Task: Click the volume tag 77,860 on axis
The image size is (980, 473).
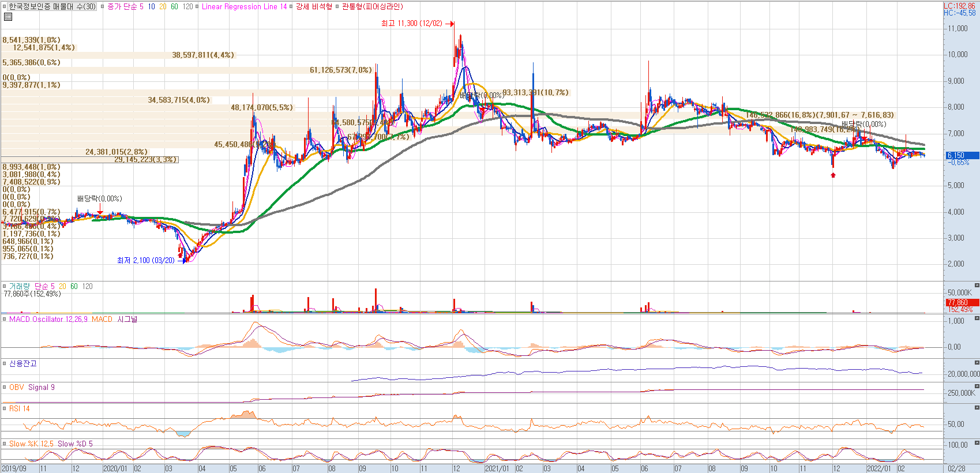Action: (x=962, y=302)
